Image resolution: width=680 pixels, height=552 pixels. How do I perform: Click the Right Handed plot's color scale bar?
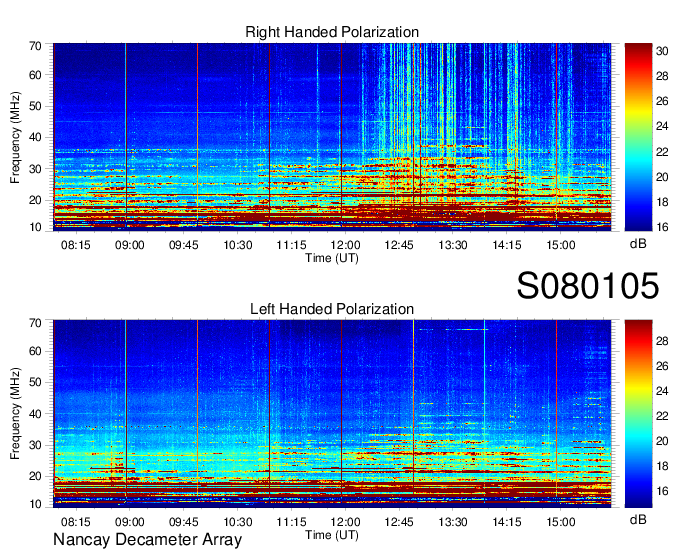[x=638, y=137]
